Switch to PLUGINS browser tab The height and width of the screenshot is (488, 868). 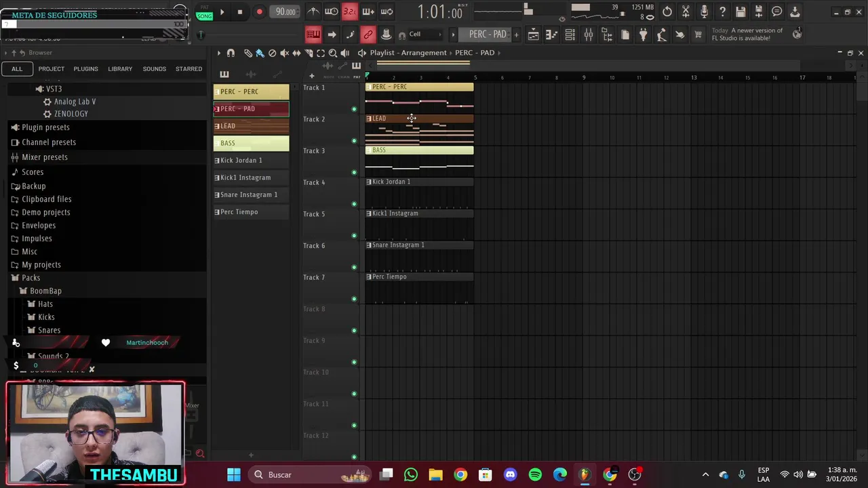tap(86, 68)
